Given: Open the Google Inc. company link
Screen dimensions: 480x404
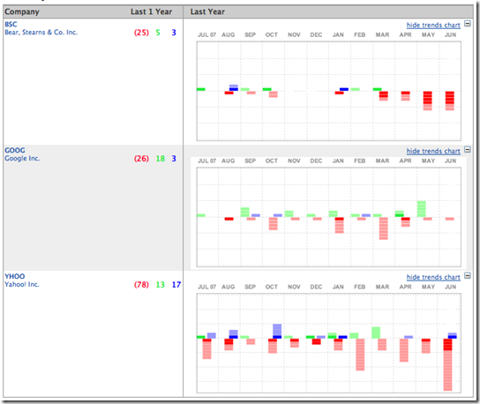Looking at the screenshot, I should click(x=22, y=158).
